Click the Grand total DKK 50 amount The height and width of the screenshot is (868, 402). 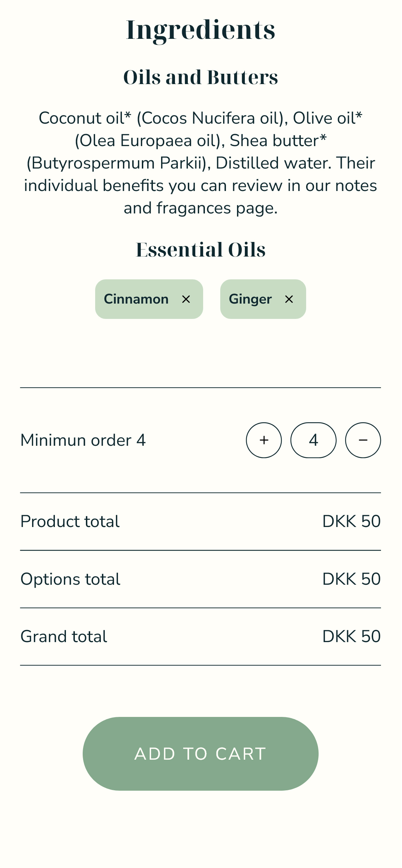(351, 637)
